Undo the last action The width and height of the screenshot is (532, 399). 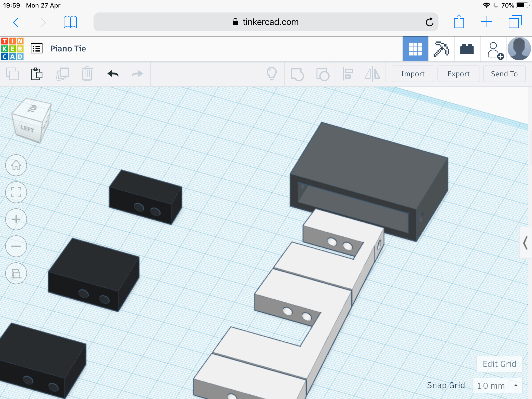[x=113, y=74]
